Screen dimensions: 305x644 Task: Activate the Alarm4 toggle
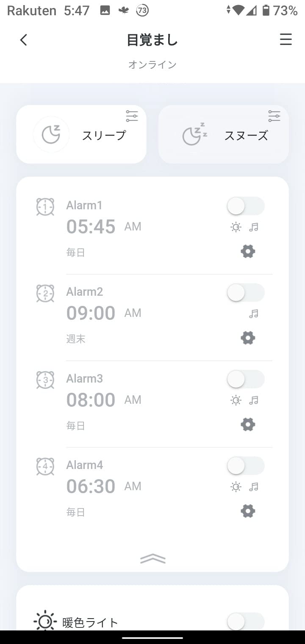pos(246,466)
